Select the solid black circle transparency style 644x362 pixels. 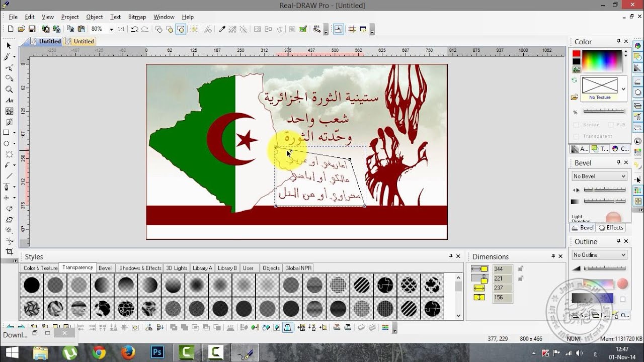pyautogui.click(x=32, y=285)
